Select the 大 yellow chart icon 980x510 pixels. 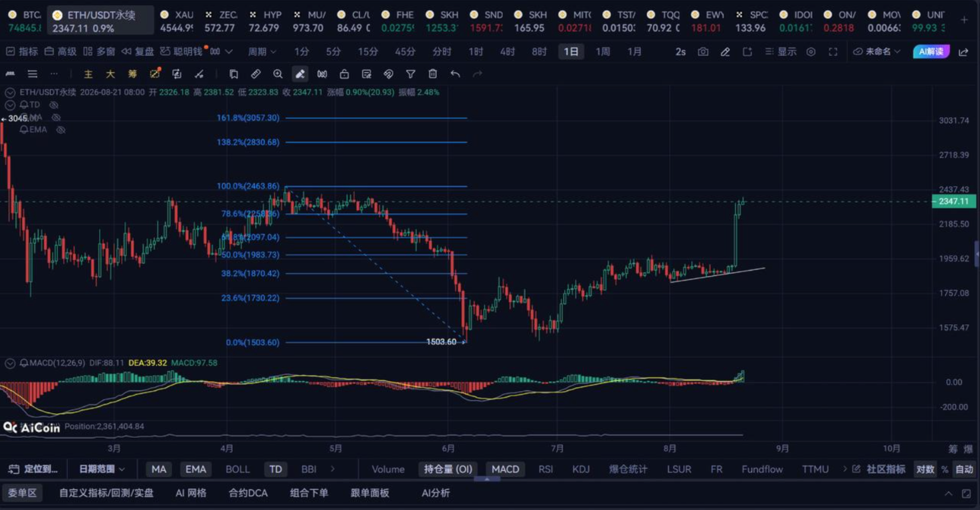110,74
